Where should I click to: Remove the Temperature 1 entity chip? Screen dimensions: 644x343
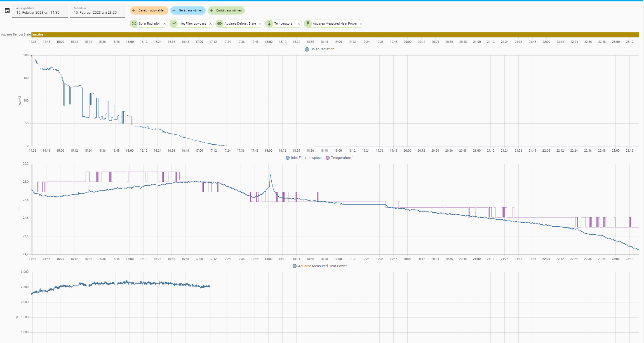299,24
